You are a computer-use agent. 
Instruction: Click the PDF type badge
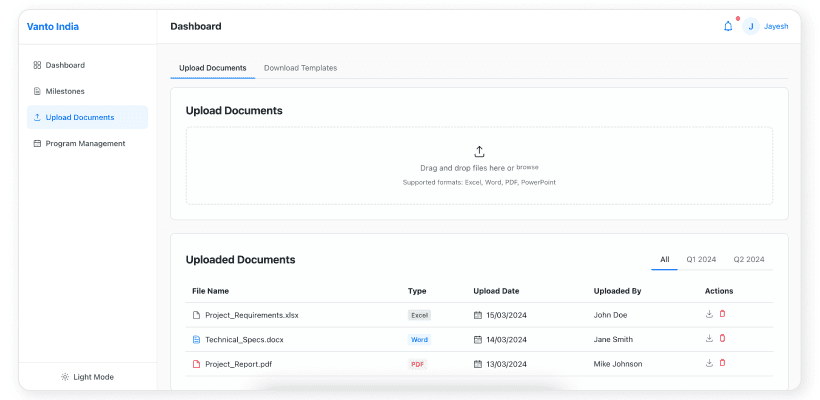click(x=417, y=364)
